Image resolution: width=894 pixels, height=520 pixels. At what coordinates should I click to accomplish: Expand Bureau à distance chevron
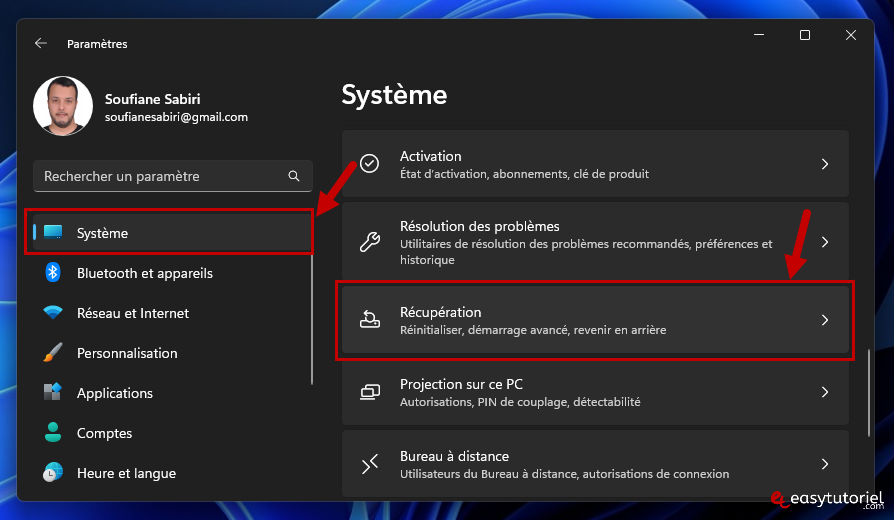point(824,464)
